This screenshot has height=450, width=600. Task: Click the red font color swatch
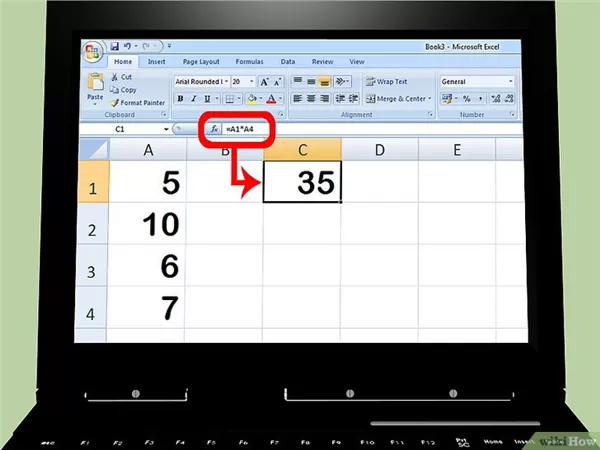pos(271,99)
